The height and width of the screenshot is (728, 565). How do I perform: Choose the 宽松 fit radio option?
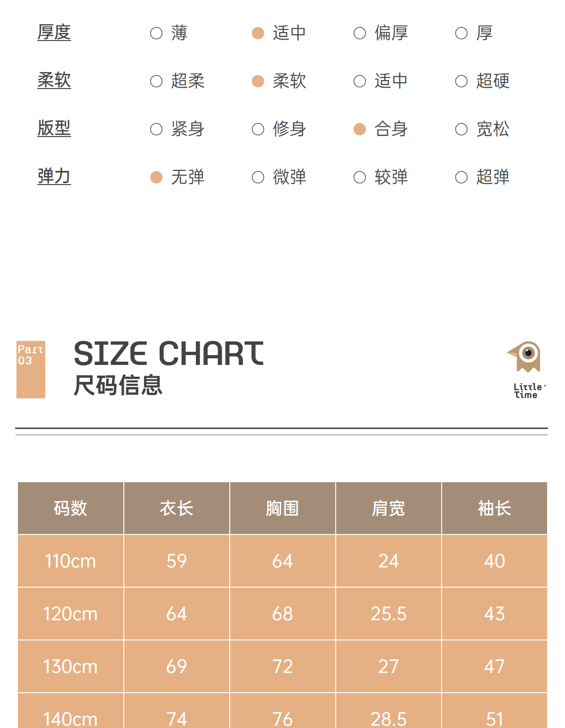click(461, 129)
